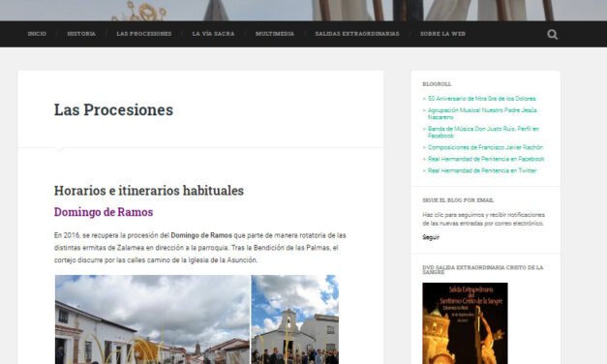Image resolution: width=607 pixels, height=364 pixels.
Task: Open the Multimedia menu item
Action: (x=275, y=34)
